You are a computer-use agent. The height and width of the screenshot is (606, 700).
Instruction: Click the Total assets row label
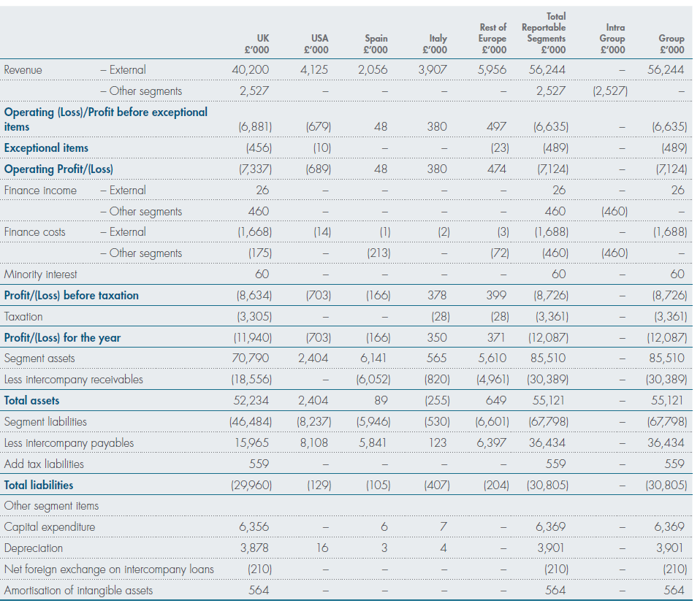(31, 401)
